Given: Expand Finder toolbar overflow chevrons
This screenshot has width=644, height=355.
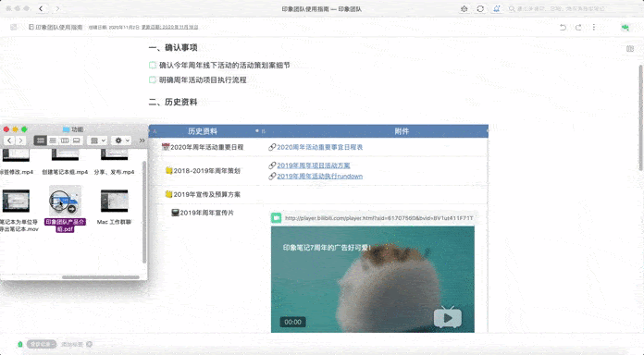Looking at the screenshot, I should click(142, 141).
